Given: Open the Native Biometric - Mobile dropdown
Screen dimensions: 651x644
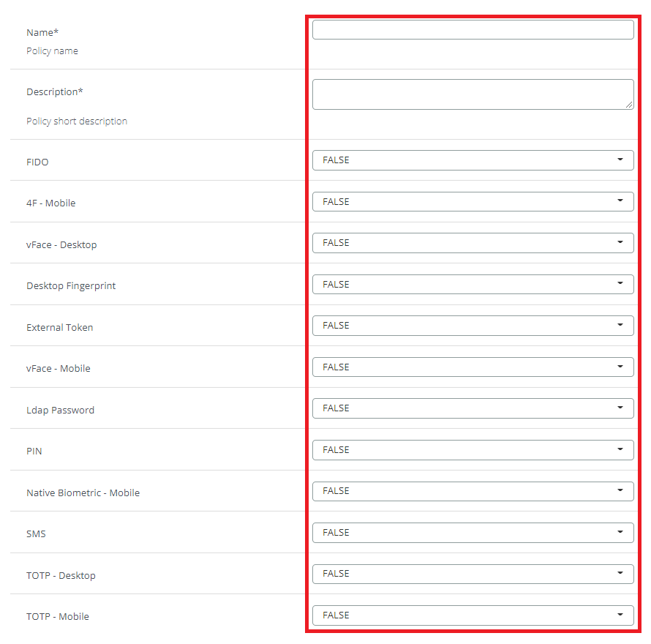Looking at the screenshot, I should [x=473, y=491].
